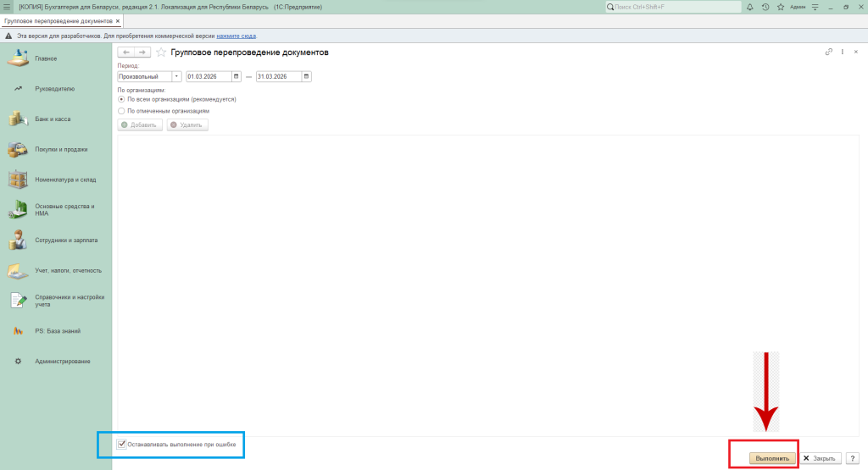Viewport: 868px width, 470px height.
Task: Select По всем организациям radio button
Action: coord(122,99)
